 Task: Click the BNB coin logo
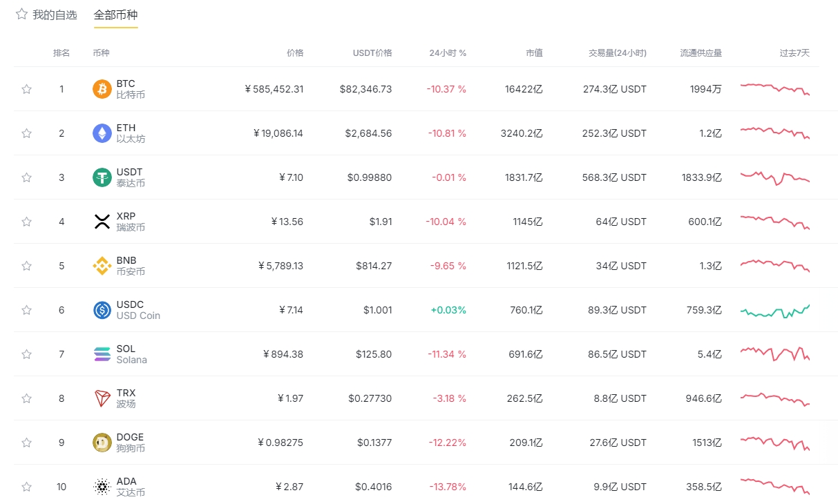tap(102, 266)
